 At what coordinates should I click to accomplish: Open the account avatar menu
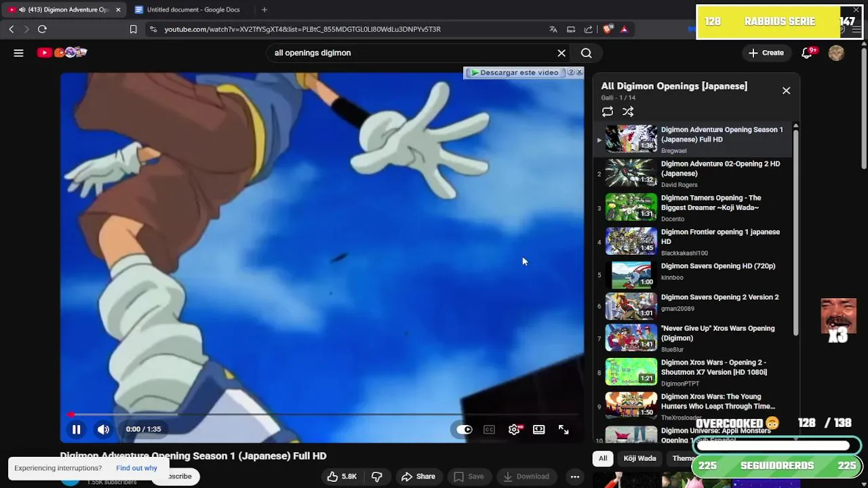836,53
